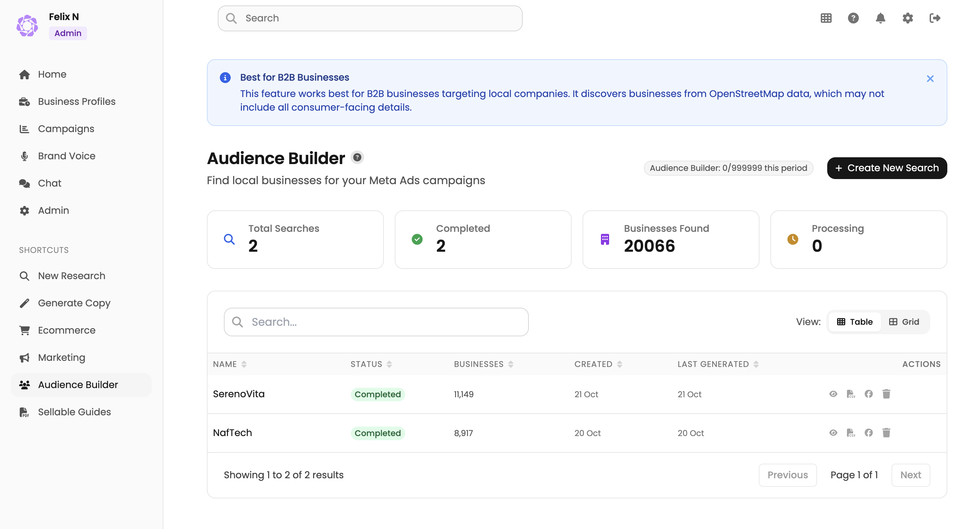Click the table Search field
The height and width of the screenshot is (529, 980).
click(x=376, y=322)
